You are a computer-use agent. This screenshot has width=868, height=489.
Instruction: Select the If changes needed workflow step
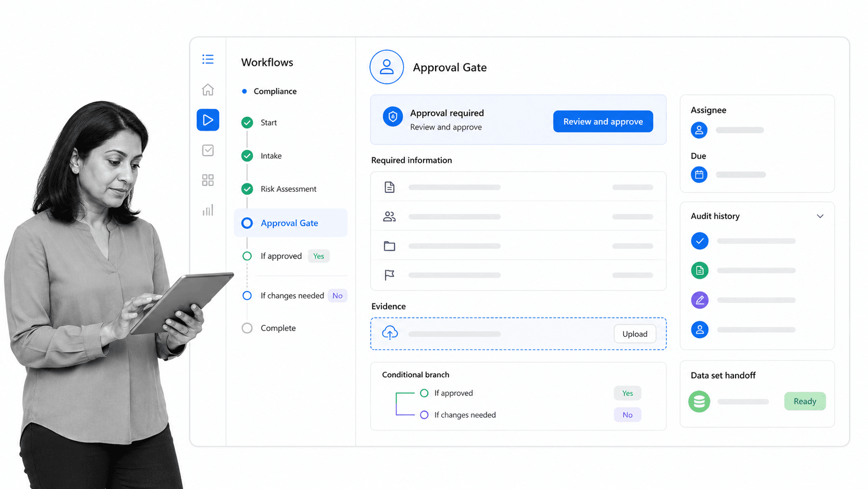tap(283, 296)
